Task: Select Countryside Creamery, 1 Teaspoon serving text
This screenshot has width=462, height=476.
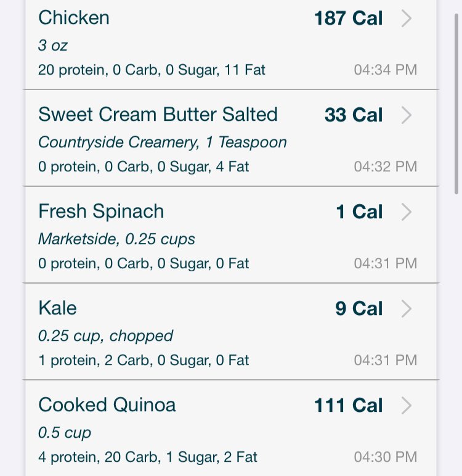Action: click(162, 142)
